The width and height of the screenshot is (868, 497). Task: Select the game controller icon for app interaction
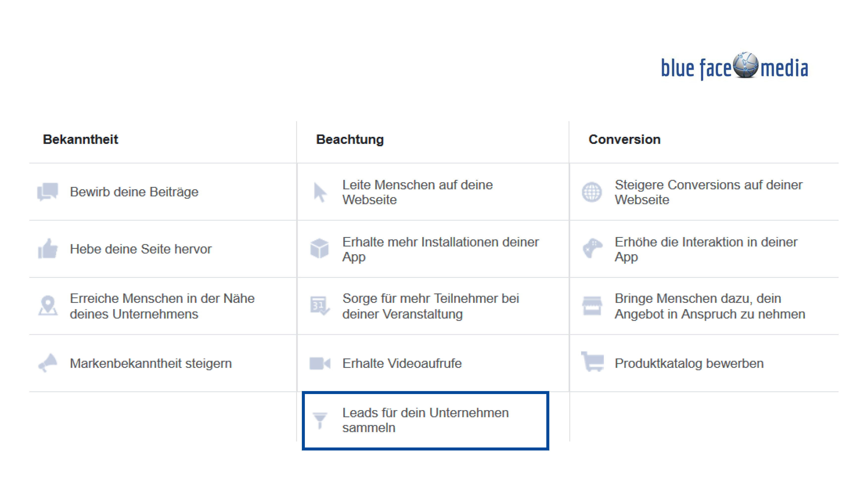(592, 248)
